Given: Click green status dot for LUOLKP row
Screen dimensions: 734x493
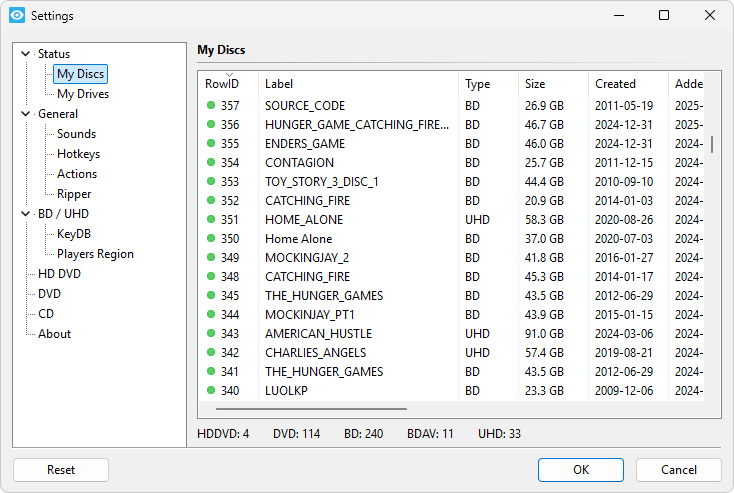Looking at the screenshot, I should [211, 390].
